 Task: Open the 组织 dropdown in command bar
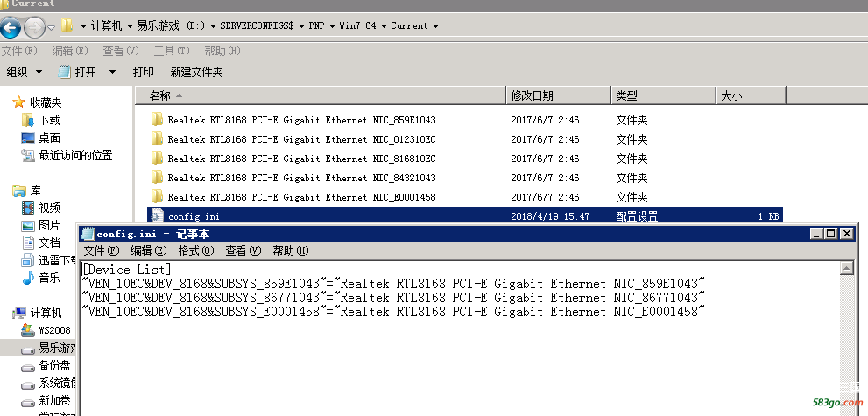click(25, 72)
